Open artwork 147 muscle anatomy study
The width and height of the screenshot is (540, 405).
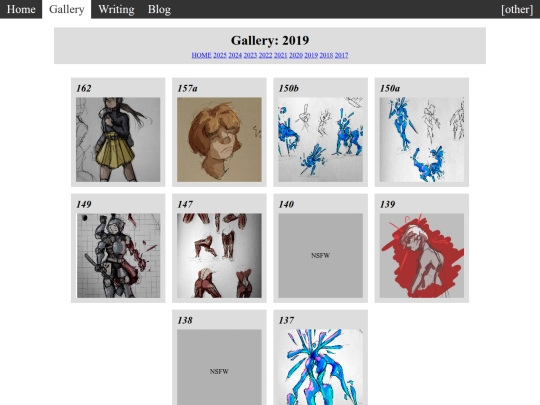click(219, 256)
